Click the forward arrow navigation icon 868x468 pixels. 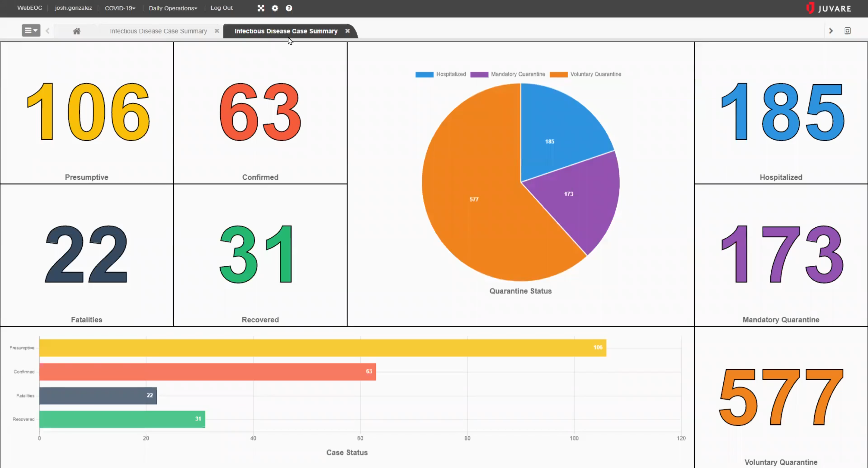(x=832, y=30)
